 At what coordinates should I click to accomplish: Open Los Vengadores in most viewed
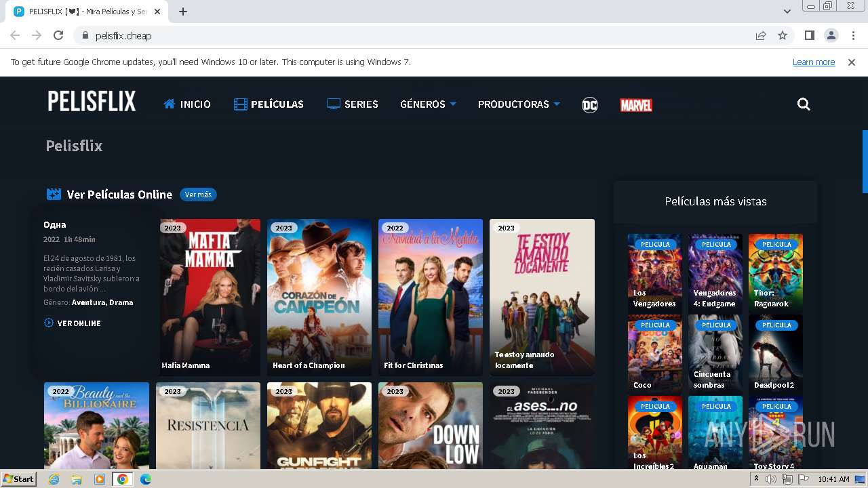point(654,272)
